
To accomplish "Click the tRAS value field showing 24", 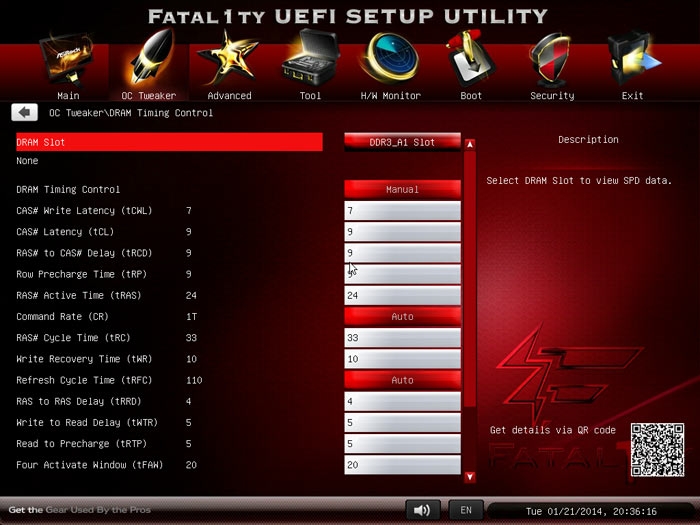I will (402, 295).
